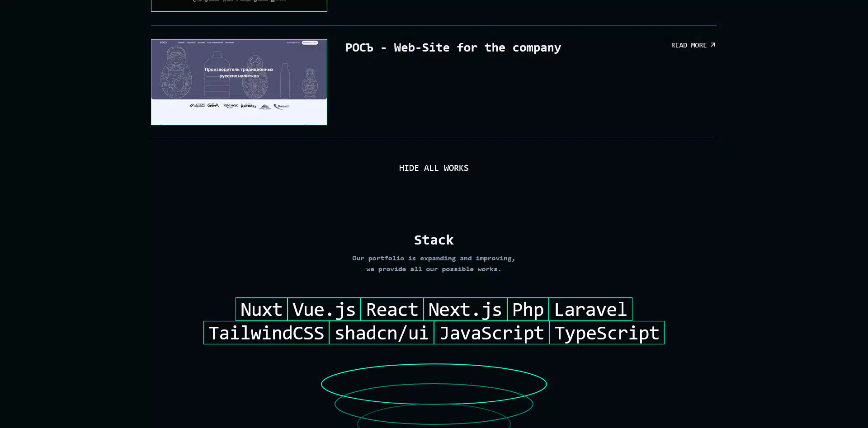Select the shadcn/ui stack tag
Screen dimensions: 868x428
coord(382,333)
